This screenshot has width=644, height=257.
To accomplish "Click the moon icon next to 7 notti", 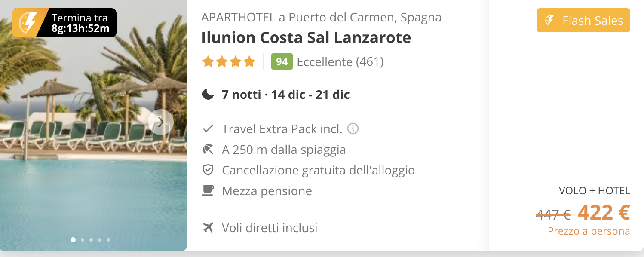I will (x=208, y=94).
